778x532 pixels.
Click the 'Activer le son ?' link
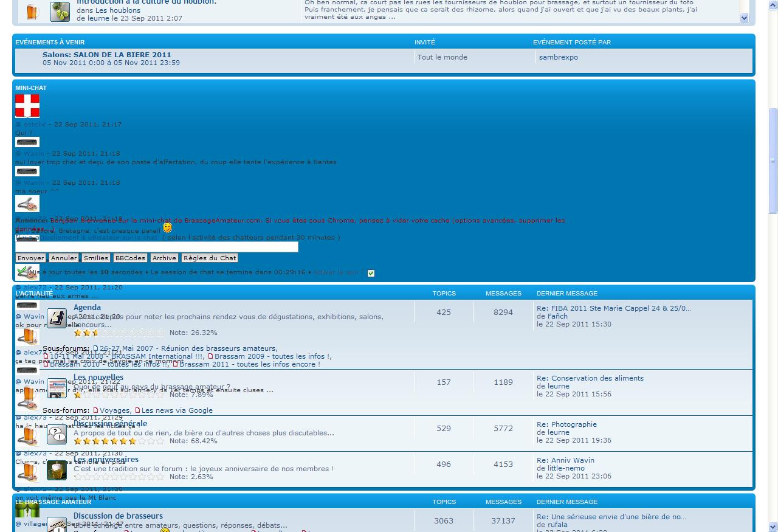pos(339,272)
